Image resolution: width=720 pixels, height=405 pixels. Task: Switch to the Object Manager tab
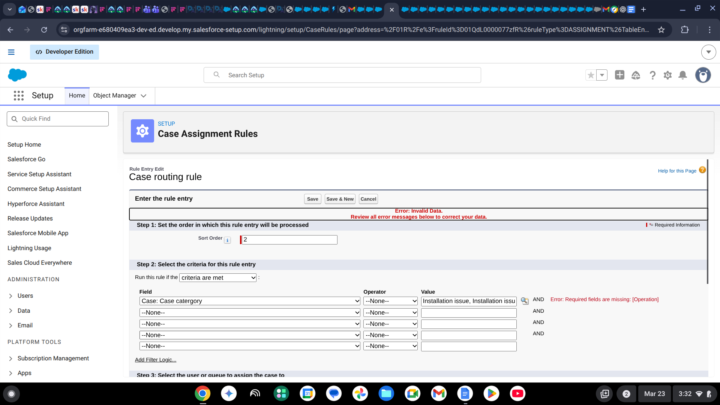(114, 96)
